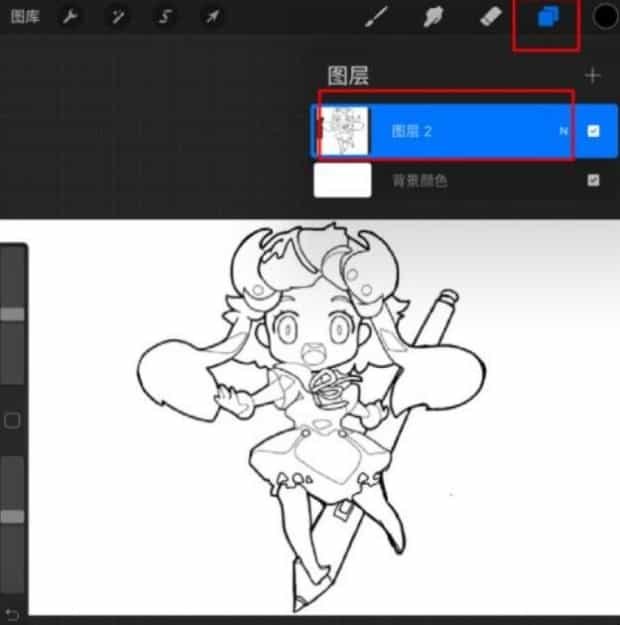Toggle visibility checkbox of 背景颜色 layer
The image size is (620, 625).
594,181
